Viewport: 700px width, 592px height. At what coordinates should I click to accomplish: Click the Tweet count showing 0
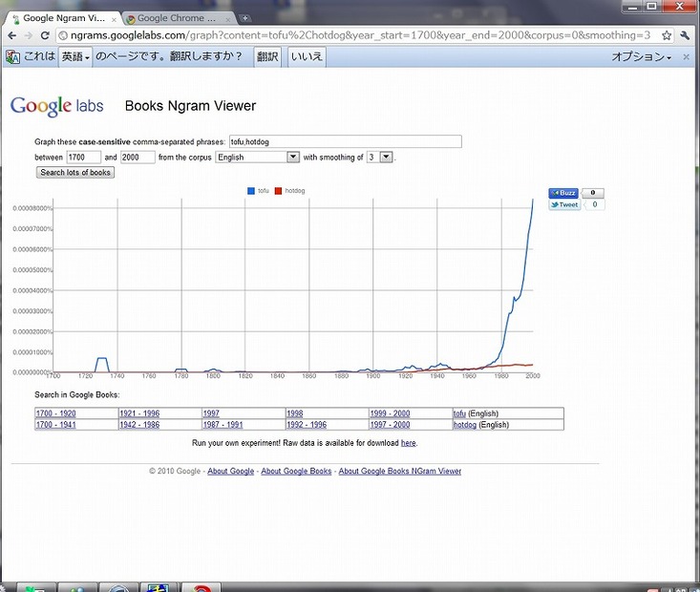coord(594,204)
